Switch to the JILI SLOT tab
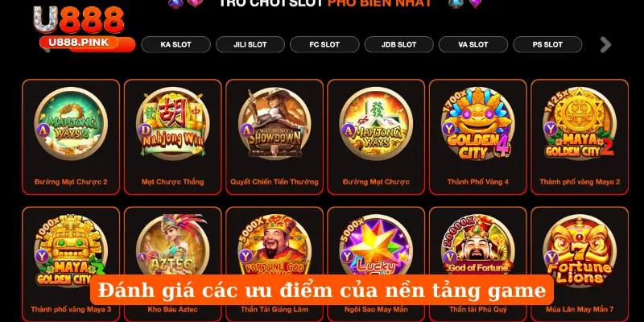The image size is (644, 322). tap(250, 45)
